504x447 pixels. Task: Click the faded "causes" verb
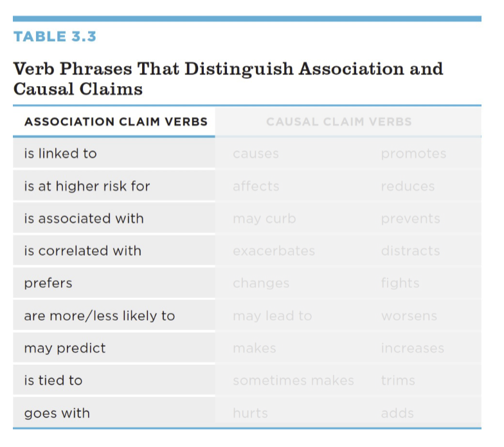pyautogui.click(x=256, y=153)
